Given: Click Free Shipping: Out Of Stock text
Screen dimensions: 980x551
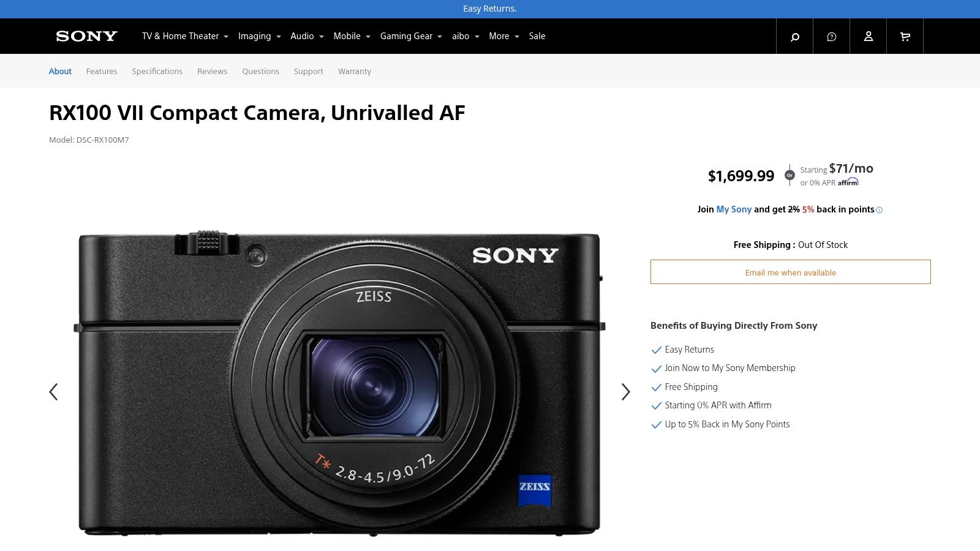Looking at the screenshot, I should tap(791, 245).
